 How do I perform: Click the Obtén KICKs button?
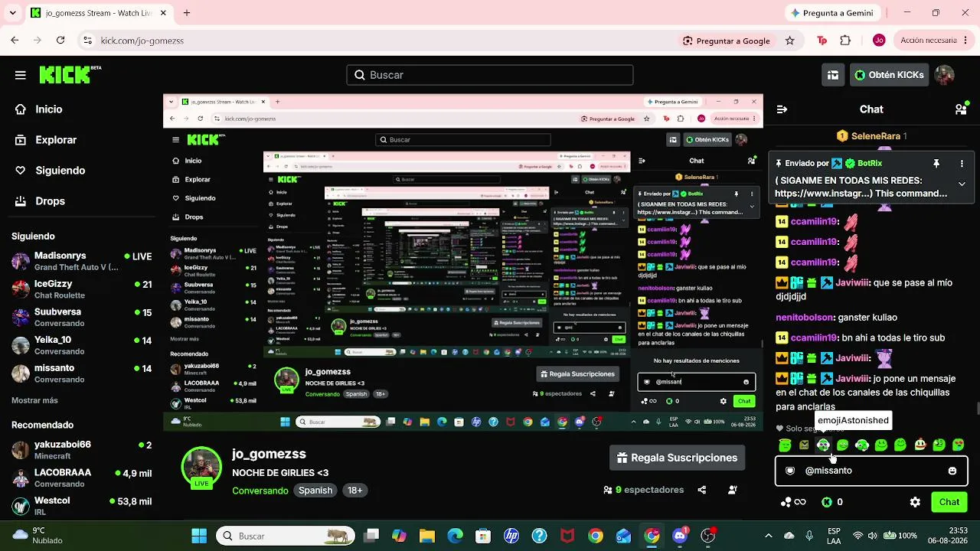click(x=889, y=75)
